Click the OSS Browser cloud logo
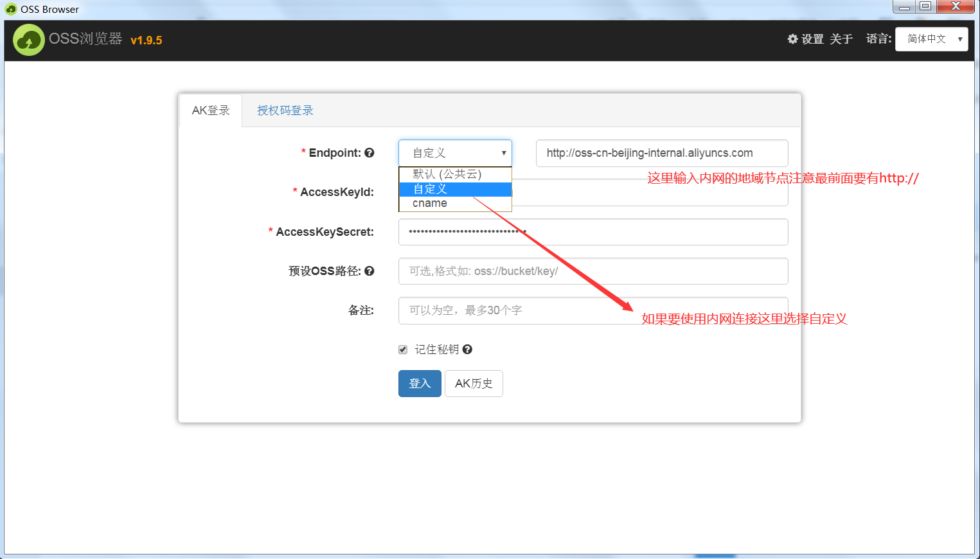 click(x=29, y=40)
